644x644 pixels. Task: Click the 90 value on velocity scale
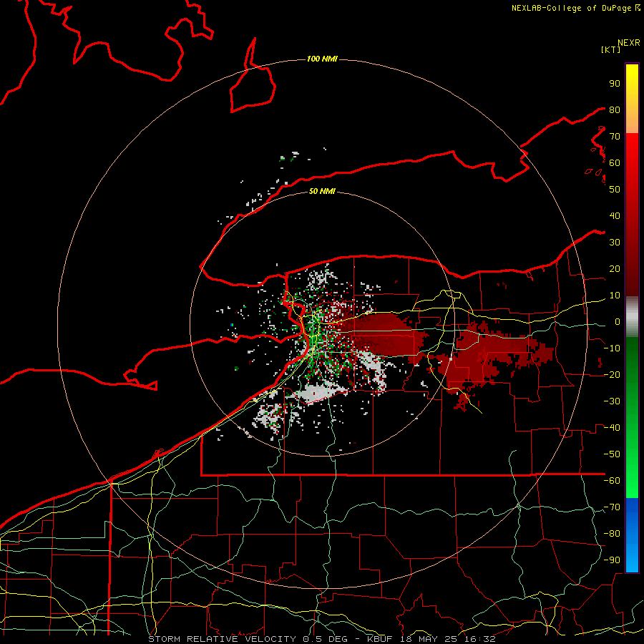615,84
